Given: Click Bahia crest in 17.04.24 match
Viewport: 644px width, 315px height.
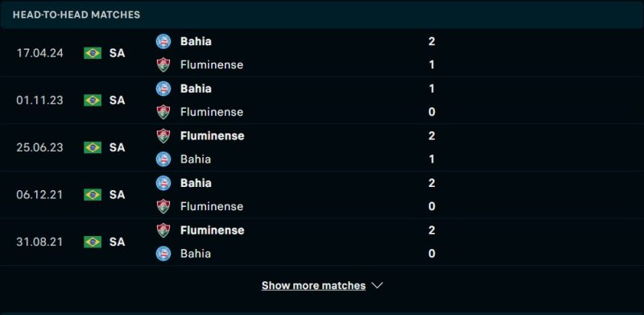Looking at the screenshot, I should [x=163, y=42].
